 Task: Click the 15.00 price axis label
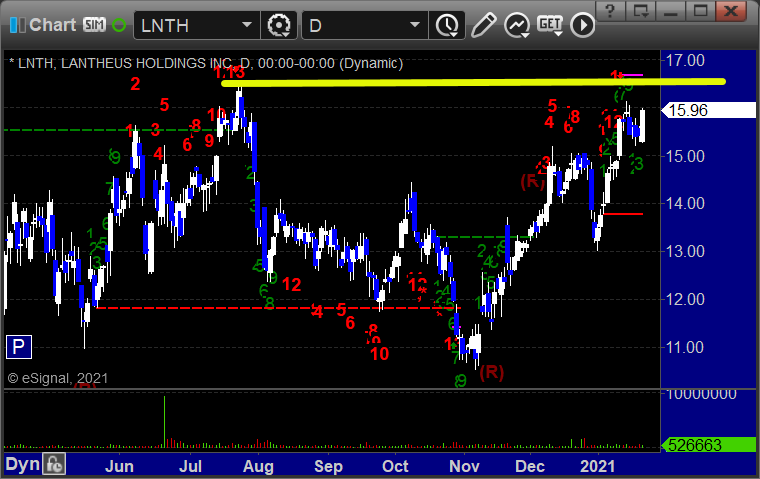coord(685,157)
